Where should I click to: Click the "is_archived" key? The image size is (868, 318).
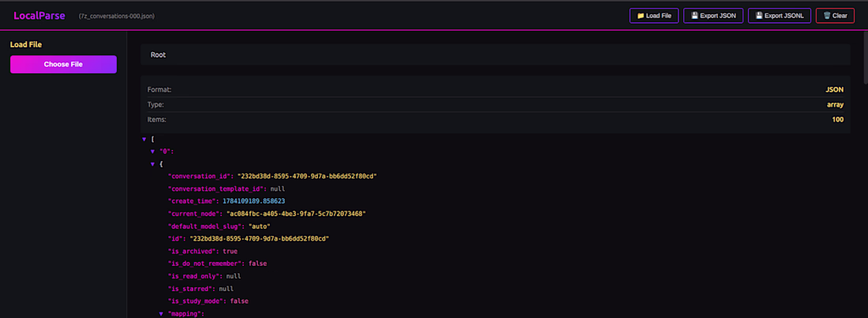(x=193, y=252)
